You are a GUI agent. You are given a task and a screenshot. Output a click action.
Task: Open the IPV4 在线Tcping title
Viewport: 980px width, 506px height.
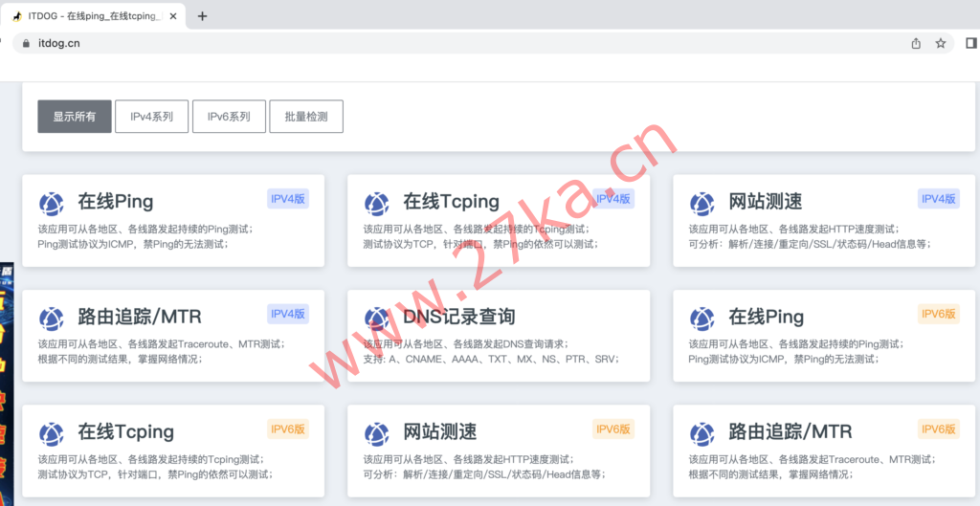(452, 201)
